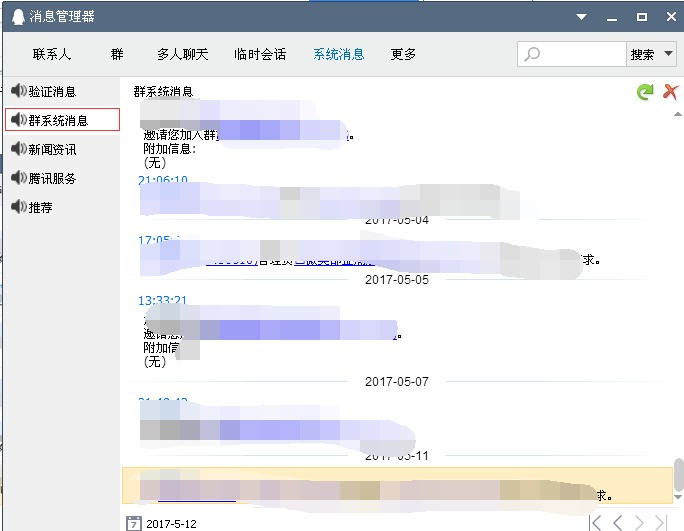The width and height of the screenshot is (684, 531).
Task: Click speaker icon beside 推荐
Action: (19, 206)
